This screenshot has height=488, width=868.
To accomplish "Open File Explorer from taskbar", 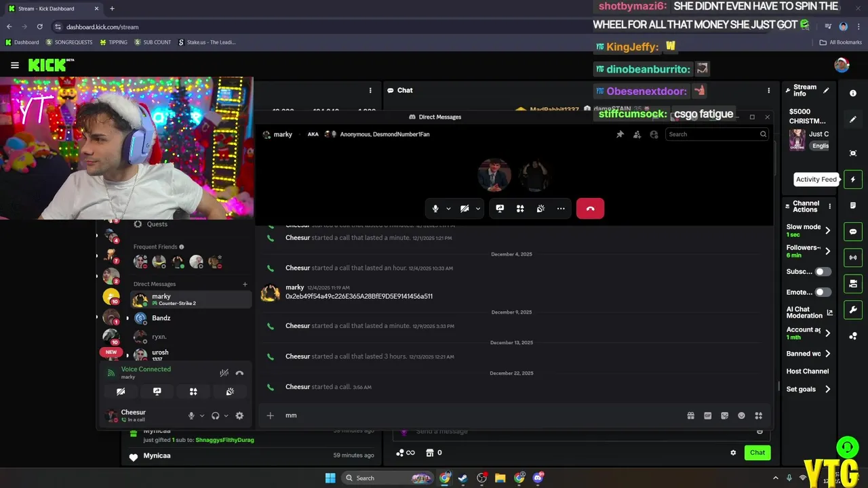I will pyautogui.click(x=500, y=478).
